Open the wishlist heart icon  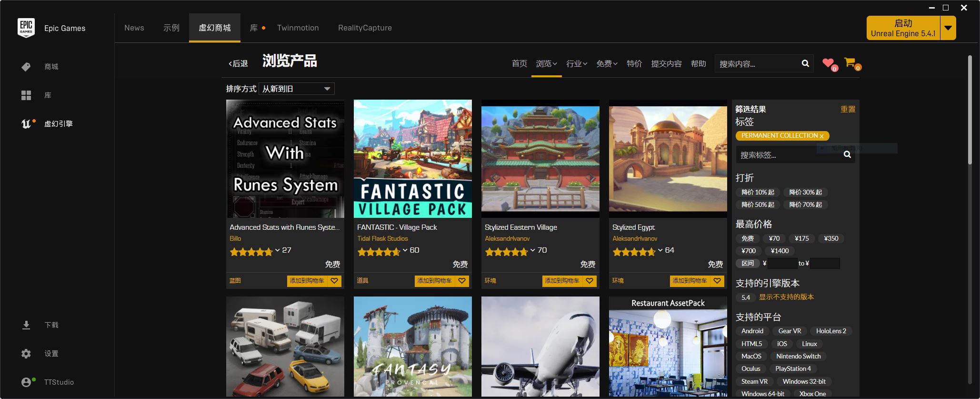click(x=828, y=63)
